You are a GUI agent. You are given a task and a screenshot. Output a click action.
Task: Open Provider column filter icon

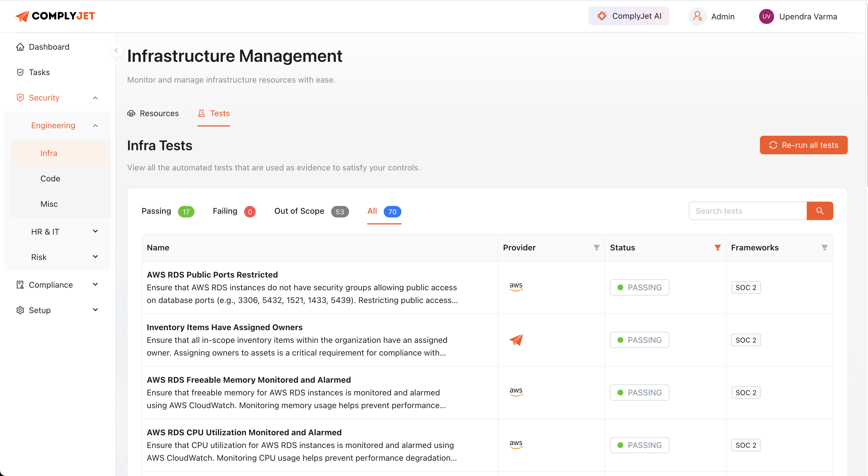596,248
